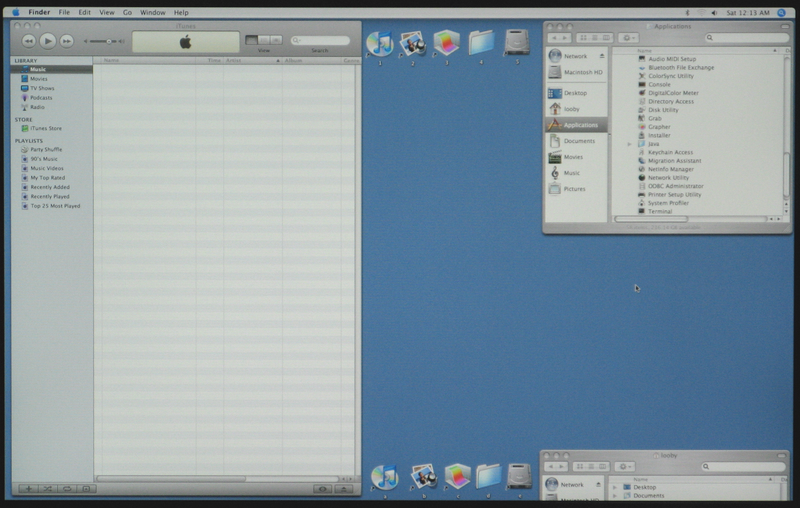Click the Bluetooth icon in menu bar
Screen dimensions: 800x508
pos(687,13)
